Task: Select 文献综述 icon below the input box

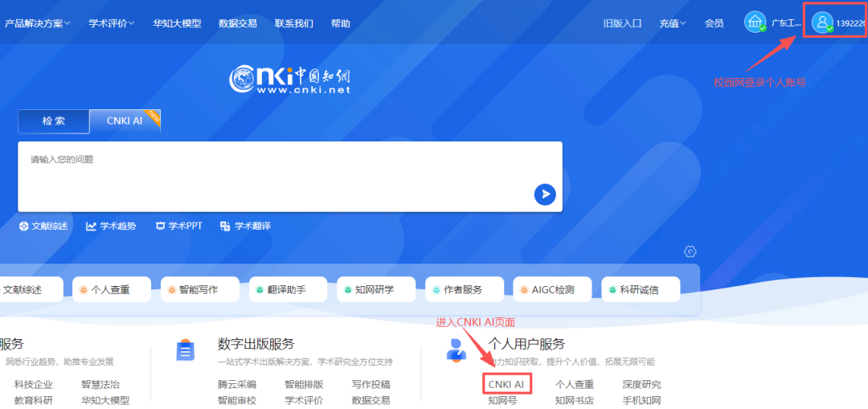Action: (x=43, y=227)
